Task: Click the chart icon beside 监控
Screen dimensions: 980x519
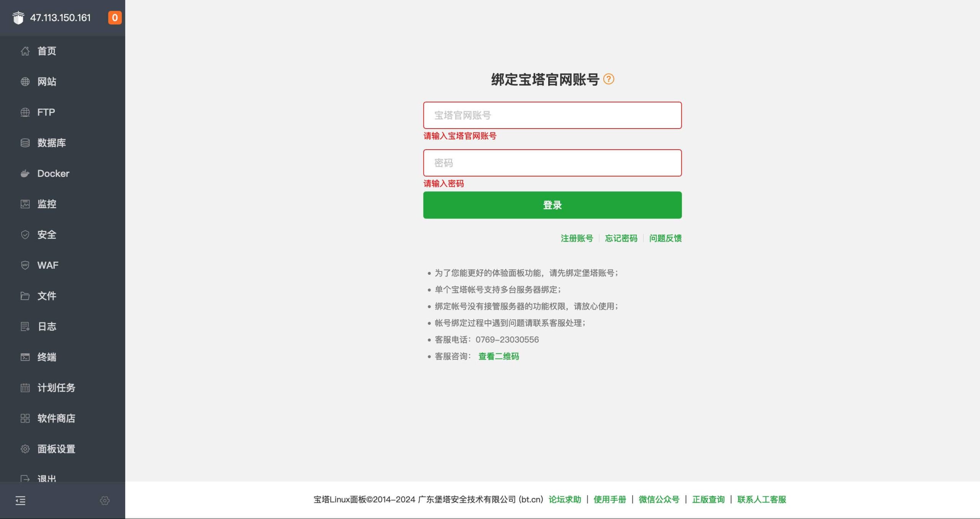Action: (25, 204)
